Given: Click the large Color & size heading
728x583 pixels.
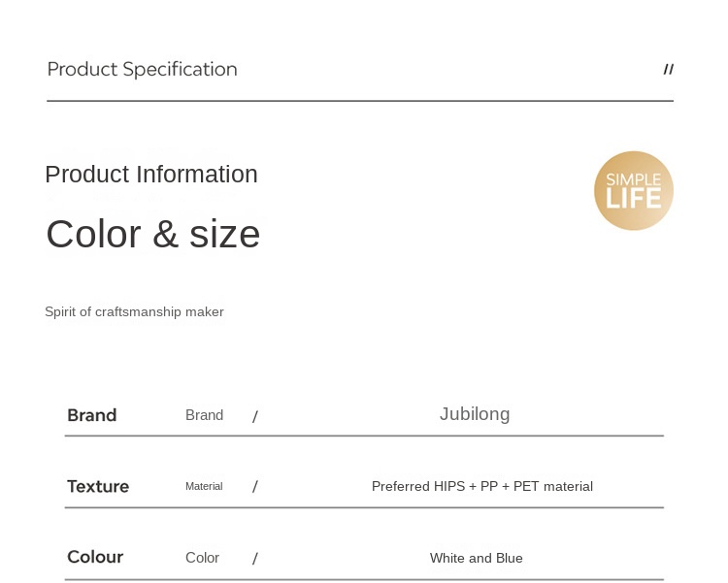Looking at the screenshot, I should (152, 234).
